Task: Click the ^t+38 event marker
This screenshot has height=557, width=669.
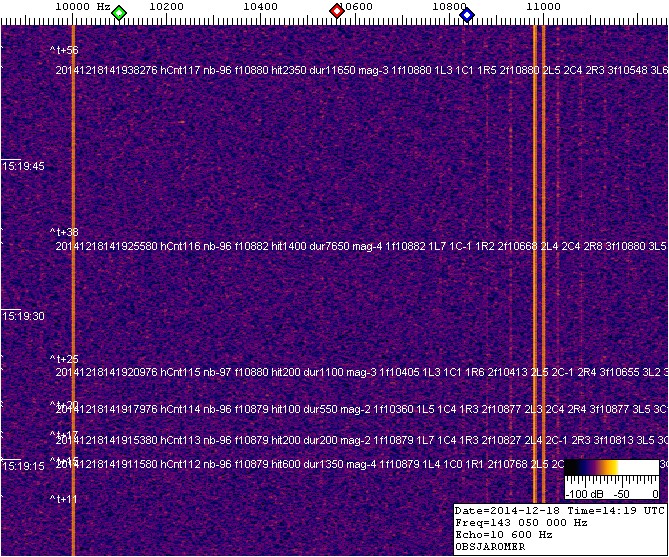Action: pos(65,232)
